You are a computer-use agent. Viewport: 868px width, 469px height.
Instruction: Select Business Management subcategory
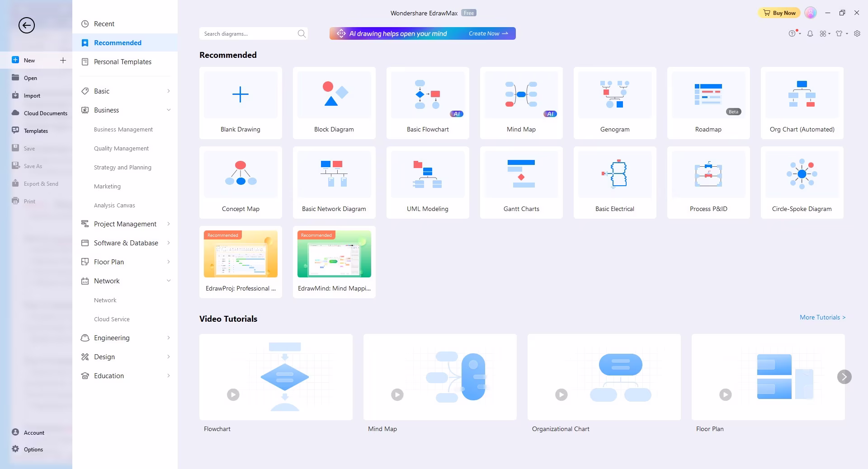coord(123,130)
